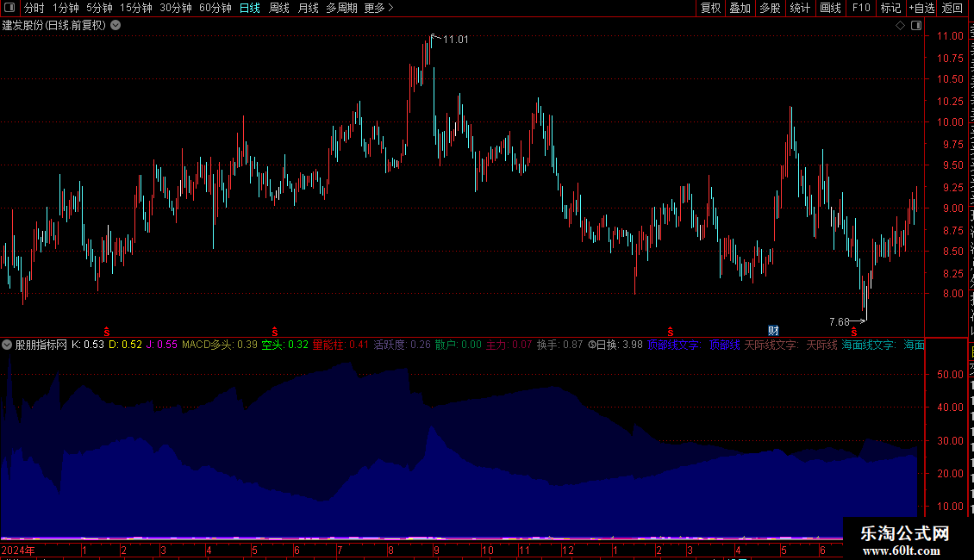Switch to 分时 intraday view
The width and height of the screenshot is (974, 560).
tap(34, 8)
